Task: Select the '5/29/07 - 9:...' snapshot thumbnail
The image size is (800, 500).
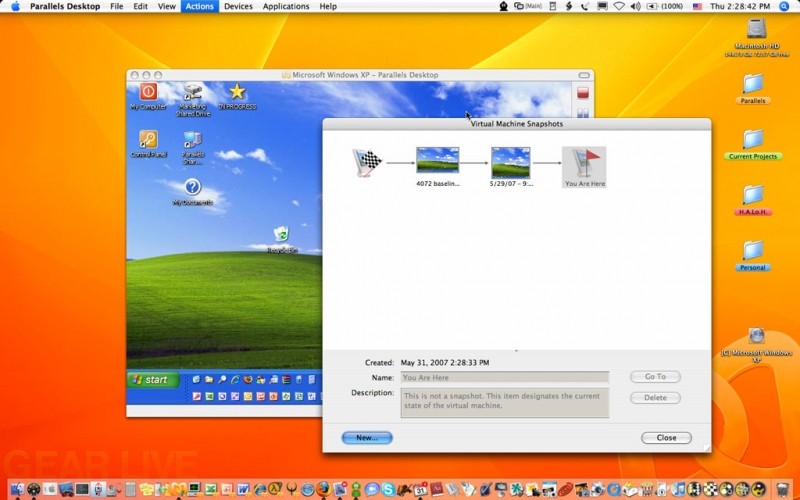Action: tap(511, 162)
